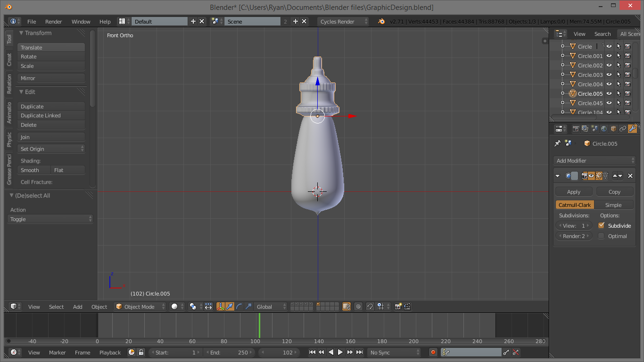
Task: Toggle 3D manipulator widget icon
Action: tap(221, 306)
